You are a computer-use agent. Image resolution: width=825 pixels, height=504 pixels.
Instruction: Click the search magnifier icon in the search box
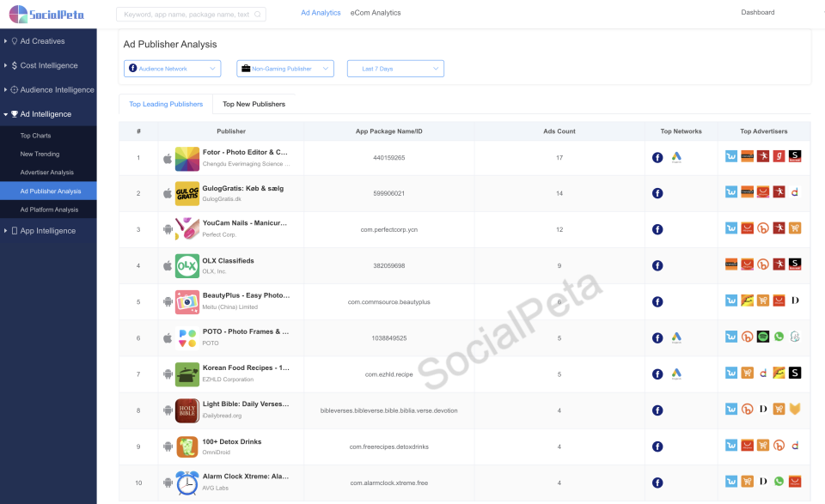point(257,15)
